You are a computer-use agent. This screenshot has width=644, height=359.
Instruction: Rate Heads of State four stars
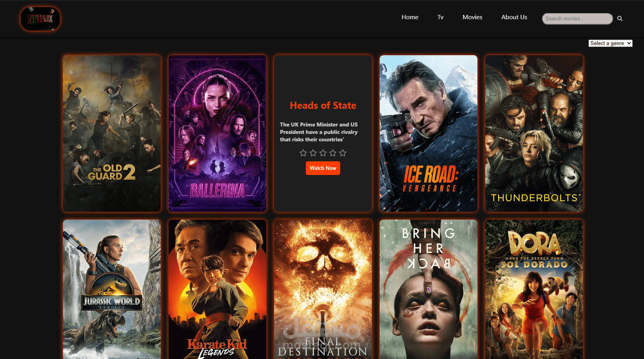(x=333, y=153)
